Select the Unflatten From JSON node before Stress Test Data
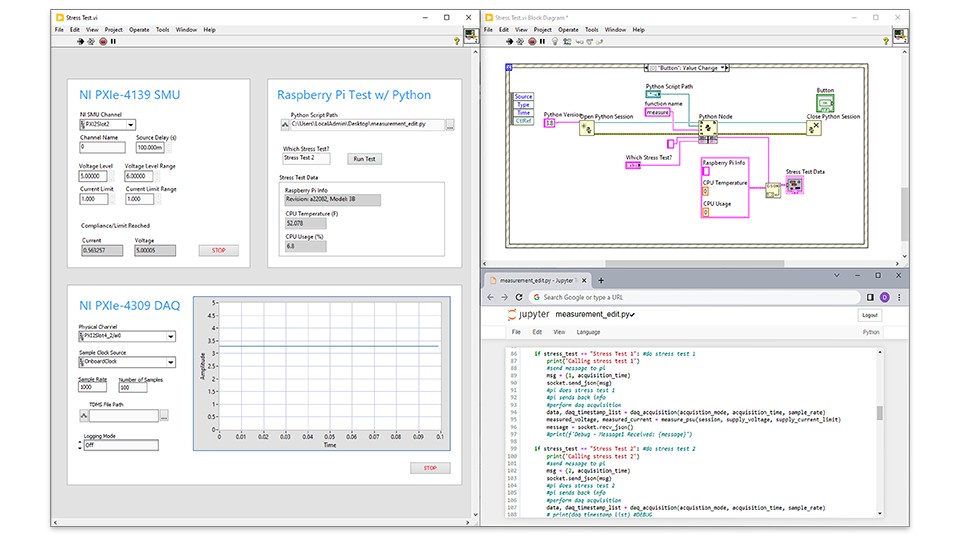The width and height of the screenshot is (960, 540). [773, 190]
